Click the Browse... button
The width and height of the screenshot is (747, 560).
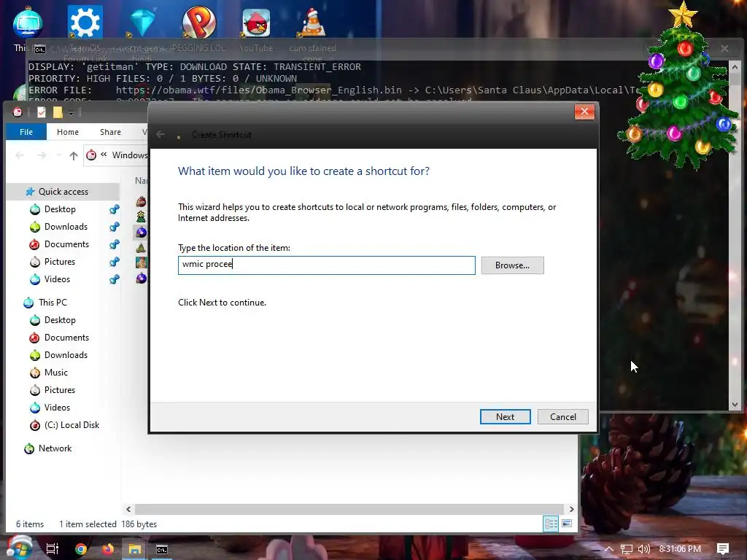[x=512, y=265]
